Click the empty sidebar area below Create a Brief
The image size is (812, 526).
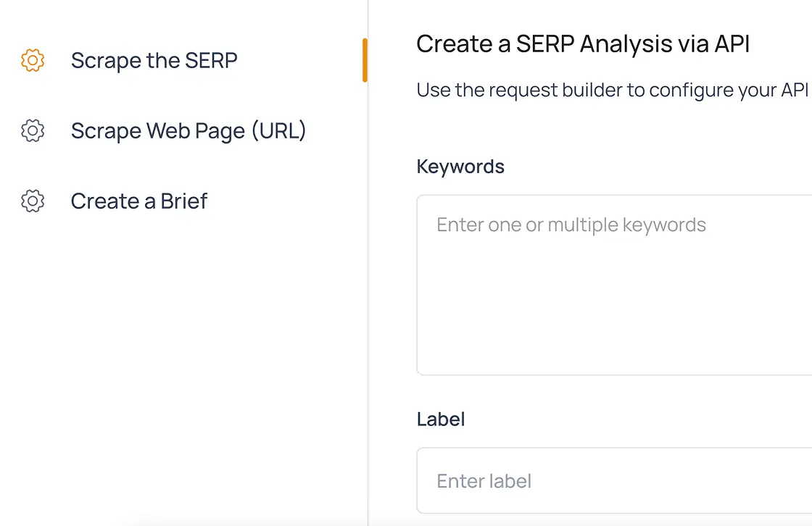181,362
